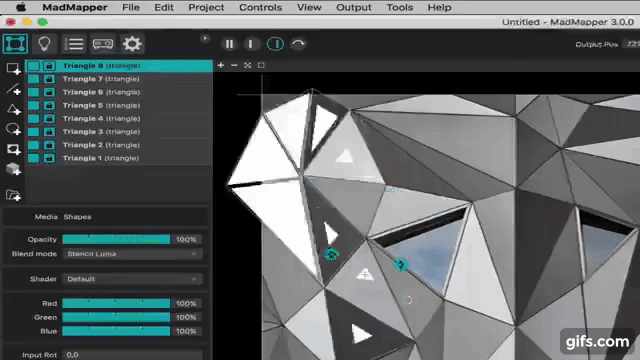Open the Shader Default dropdown

pyautogui.click(x=132, y=279)
